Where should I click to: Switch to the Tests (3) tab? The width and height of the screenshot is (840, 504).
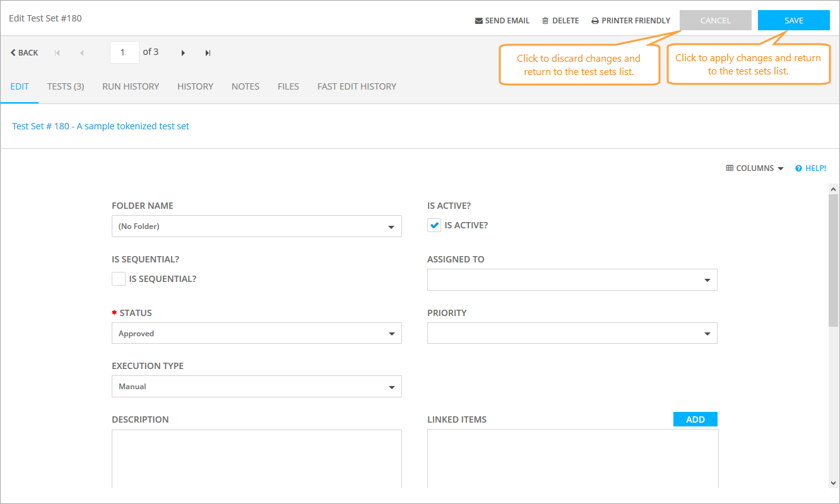coord(66,86)
